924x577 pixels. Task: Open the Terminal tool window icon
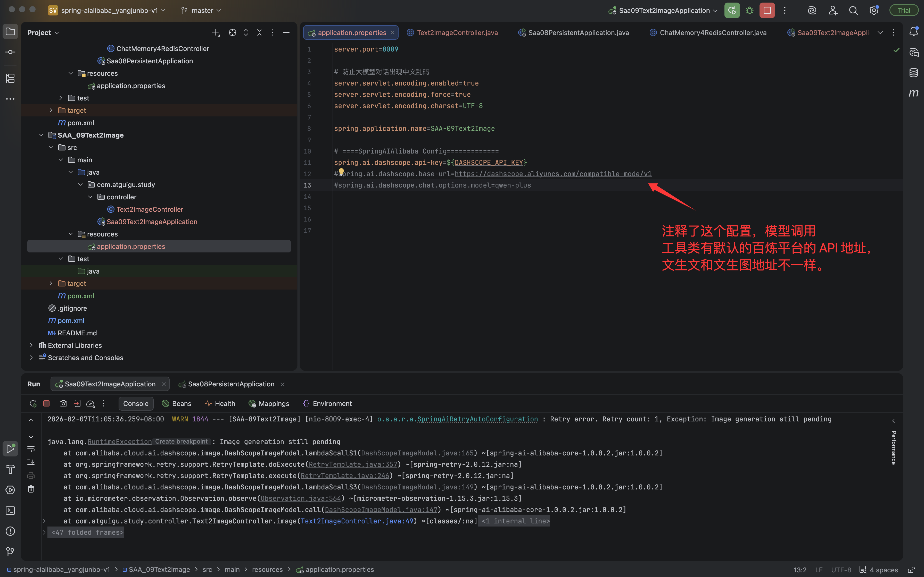[x=10, y=511]
